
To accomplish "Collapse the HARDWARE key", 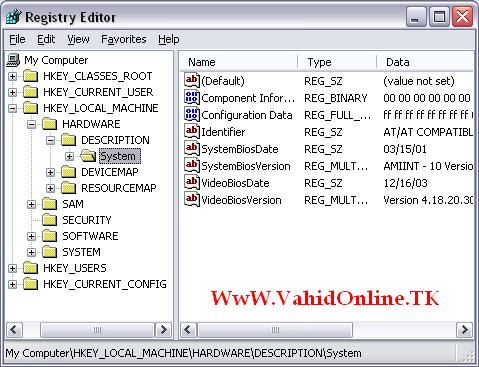I will (31, 124).
